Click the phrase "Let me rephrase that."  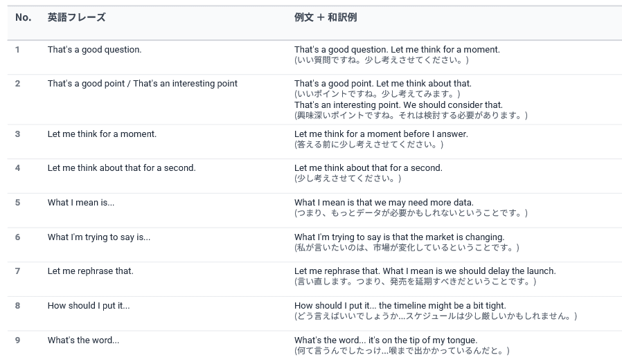click(90, 271)
